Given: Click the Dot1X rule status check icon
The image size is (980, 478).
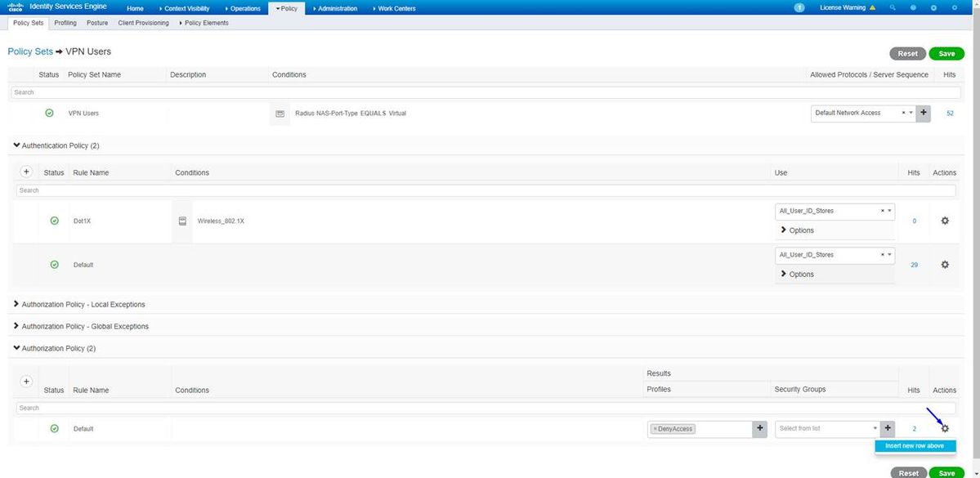Looking at the screenshot, I should point(55,221).
